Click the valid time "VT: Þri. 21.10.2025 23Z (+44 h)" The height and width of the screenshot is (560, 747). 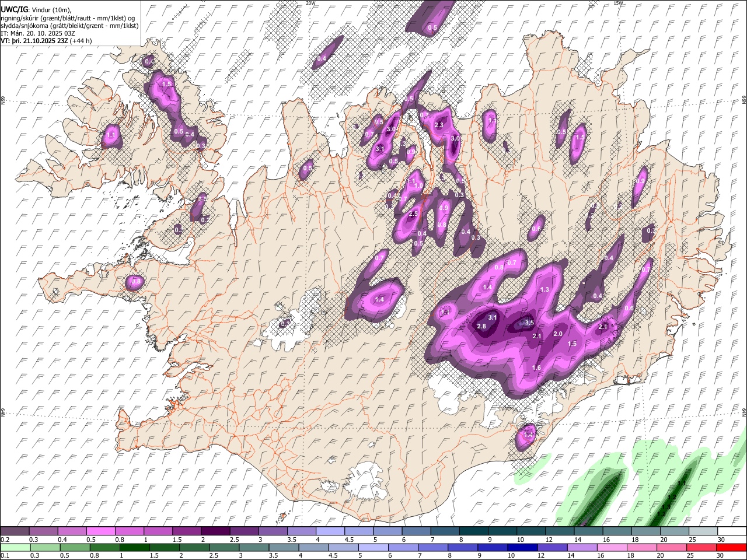click(x=46, y=41)
